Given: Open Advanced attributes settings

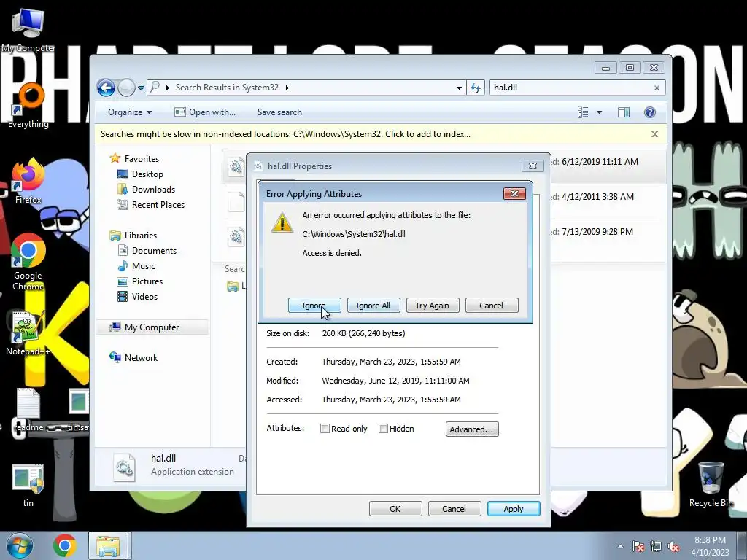Looking at the screenshot, I should coord(472,429).
